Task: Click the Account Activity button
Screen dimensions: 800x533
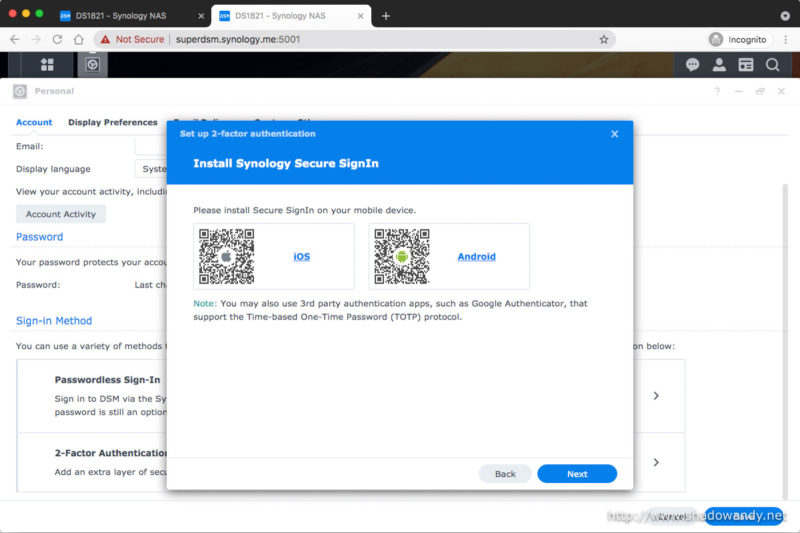Action: point(61,214)
